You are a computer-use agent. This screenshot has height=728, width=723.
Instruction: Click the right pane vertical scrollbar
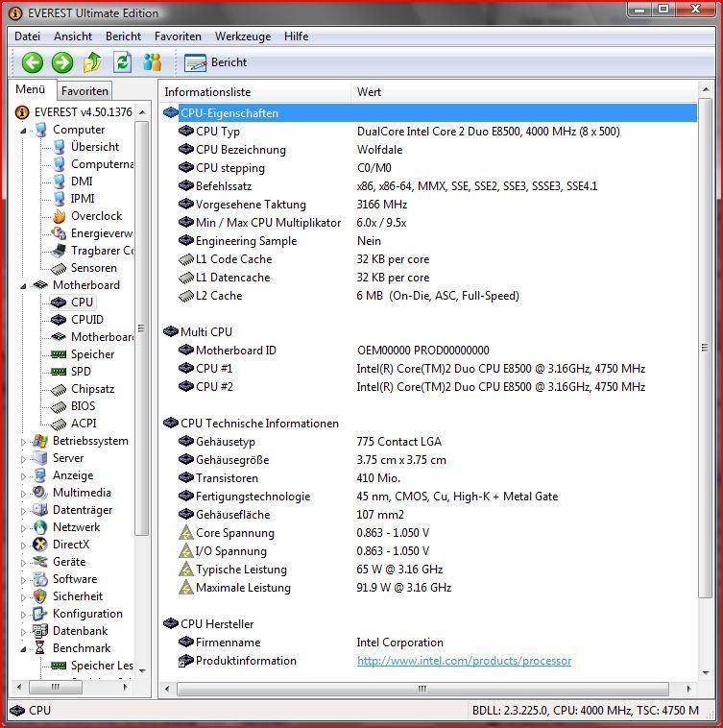705,348
